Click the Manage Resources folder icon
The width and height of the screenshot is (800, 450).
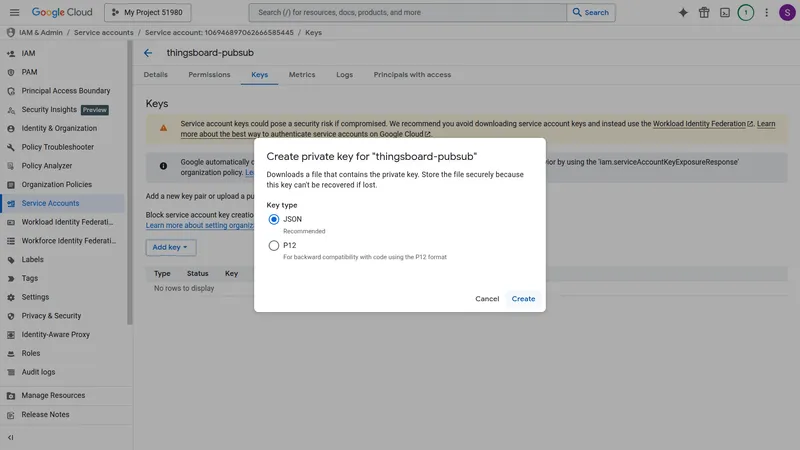pos(11,395)
